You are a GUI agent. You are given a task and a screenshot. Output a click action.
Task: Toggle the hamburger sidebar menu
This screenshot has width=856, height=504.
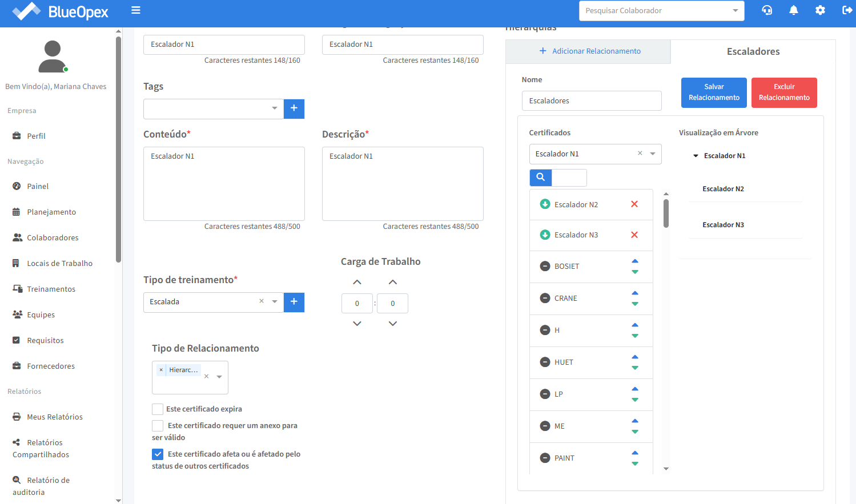pyautogui.click(x=136, y=10)
